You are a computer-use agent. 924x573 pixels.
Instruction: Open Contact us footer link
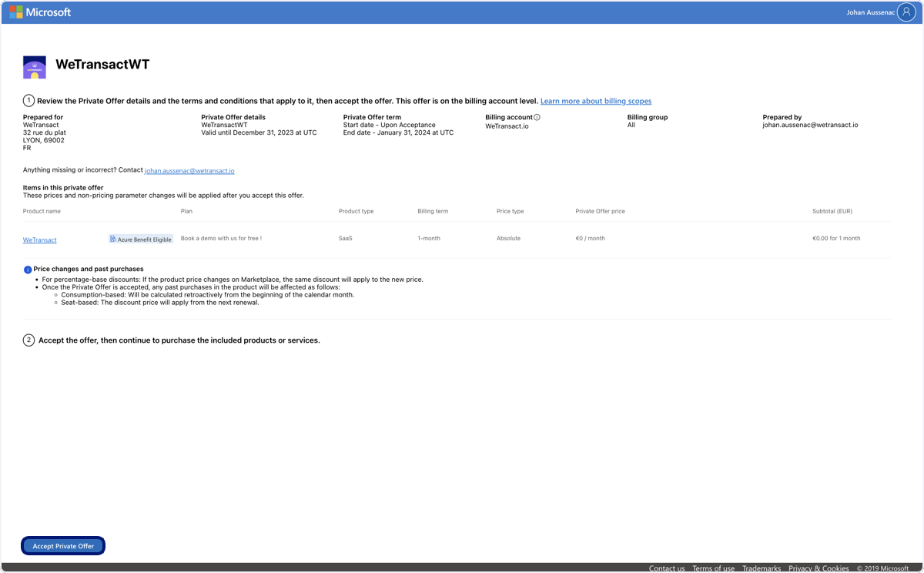click(667, 568)
